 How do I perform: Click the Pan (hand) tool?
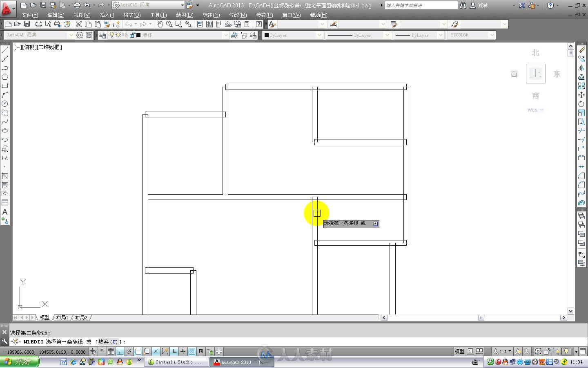tap(160, 25)
